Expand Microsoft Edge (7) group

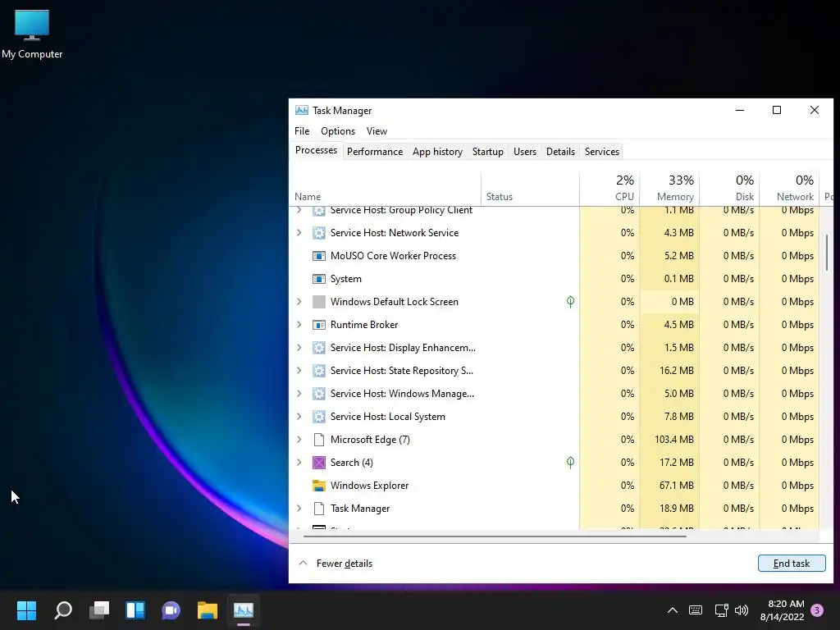click(299, 440)
